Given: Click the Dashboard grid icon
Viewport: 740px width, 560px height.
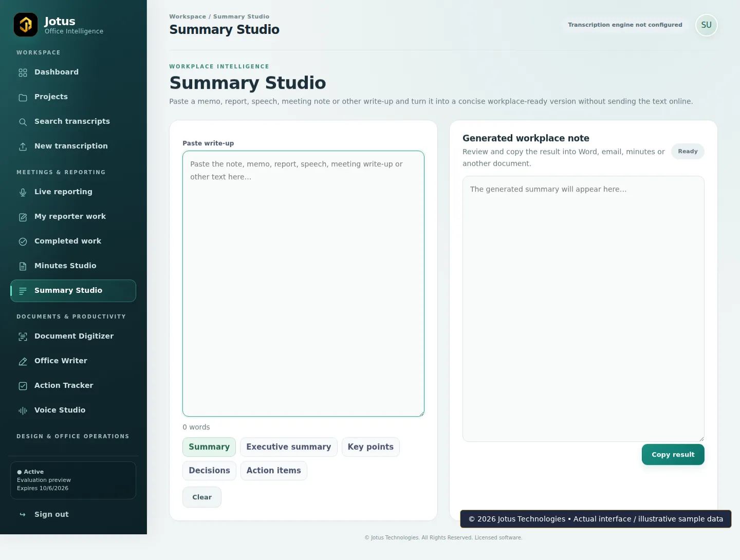Looking at the screenshot, I should click(23, 72).
